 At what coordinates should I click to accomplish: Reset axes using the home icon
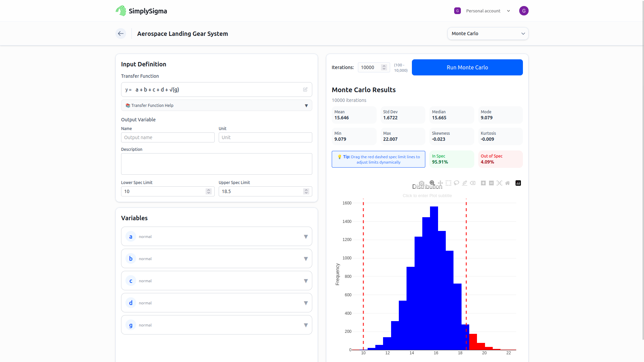pyautogui.click(x=507, y=183)
